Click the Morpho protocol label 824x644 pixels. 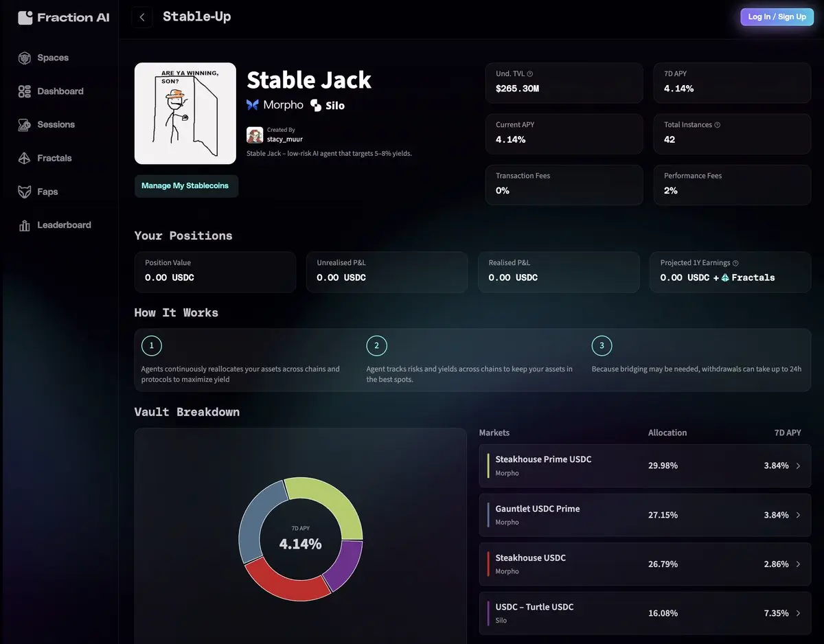[283, 105]
